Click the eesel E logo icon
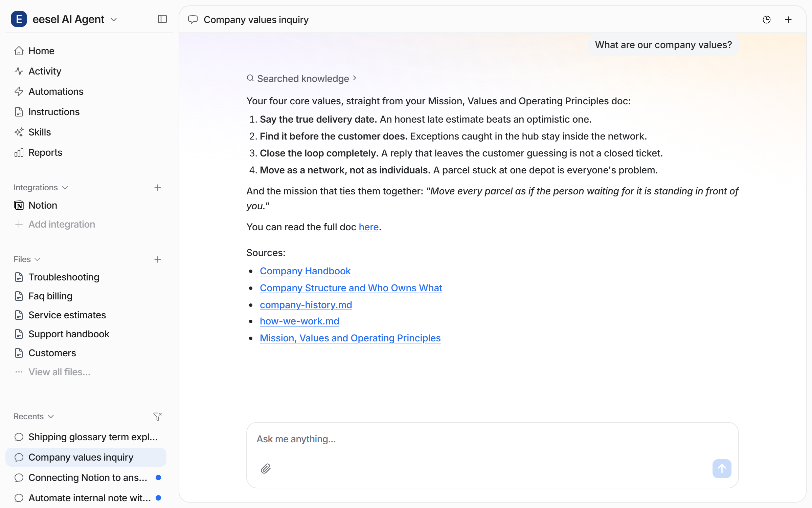The height and width of the screenshot is (508, 812). pos(19,19)
